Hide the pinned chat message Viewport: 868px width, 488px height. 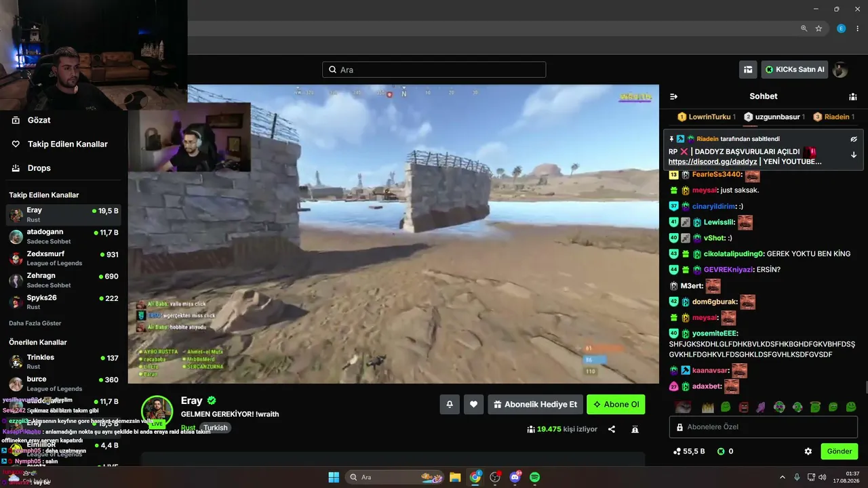click(854, 138)
